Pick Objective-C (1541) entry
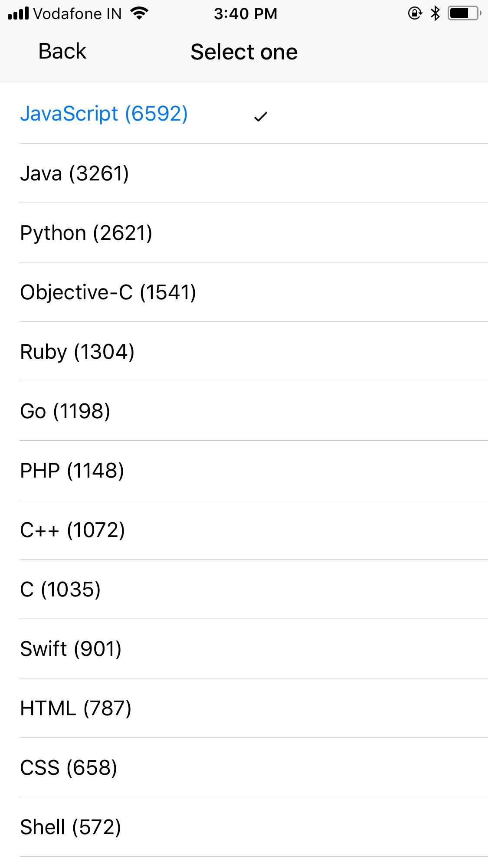The image size is (488, 868). [108, 292]
